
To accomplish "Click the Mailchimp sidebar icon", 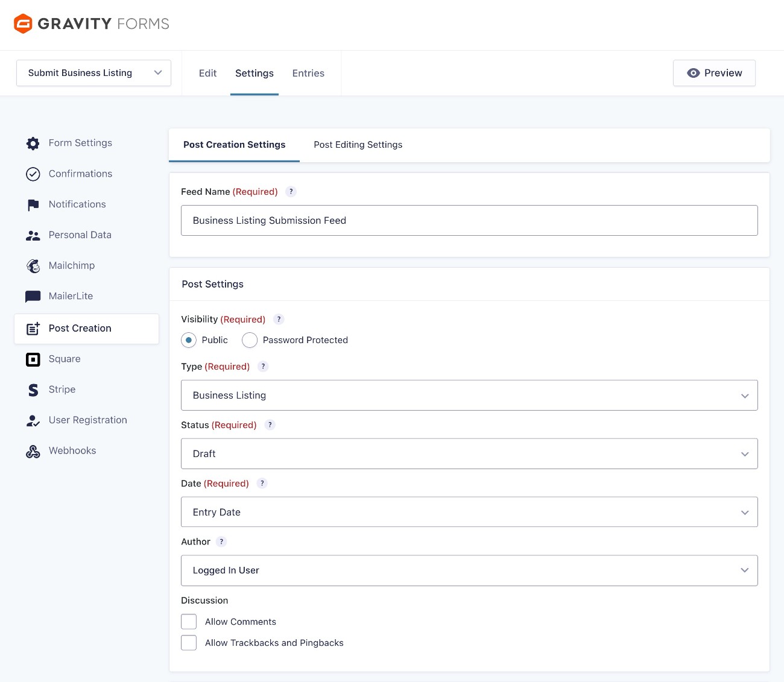I will click(33, 265).
